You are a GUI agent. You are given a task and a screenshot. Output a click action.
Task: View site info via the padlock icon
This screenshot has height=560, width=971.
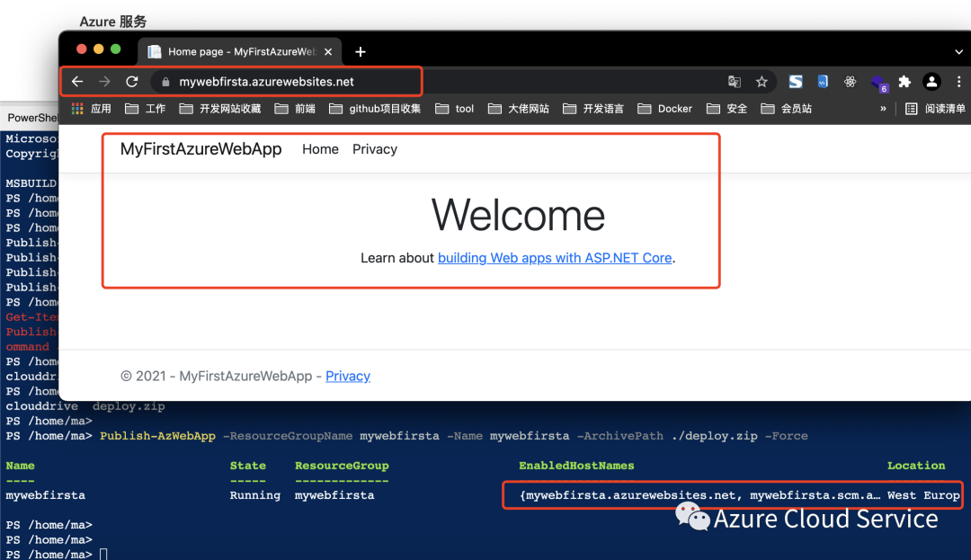(165, 82)
